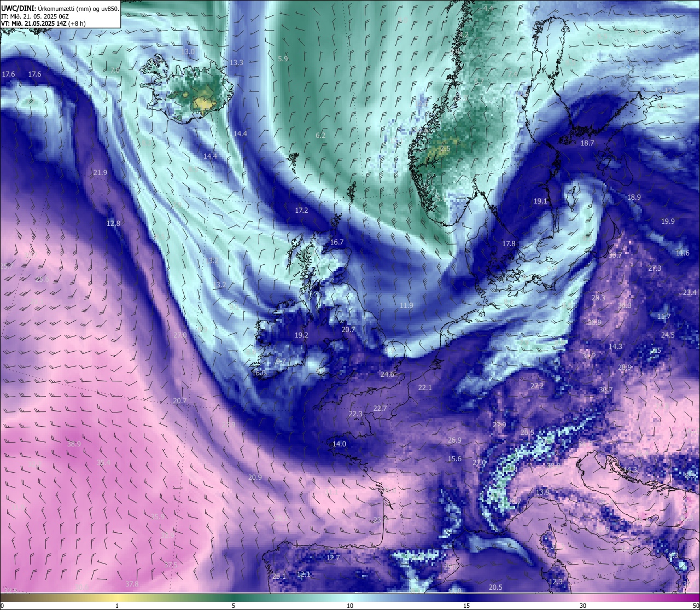700x610 pixels.
Task: Click the 12.8 value label
Action: (113, 223)
